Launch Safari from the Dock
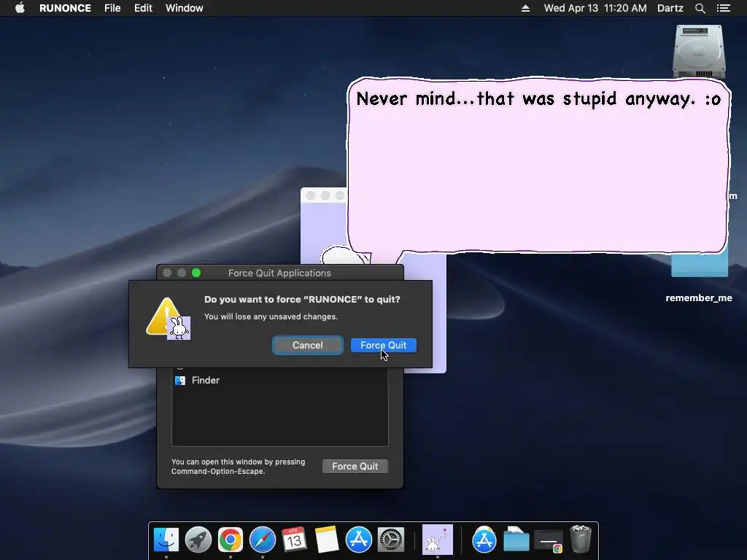Screen dimensions: 747x560 tap(263, 540)
